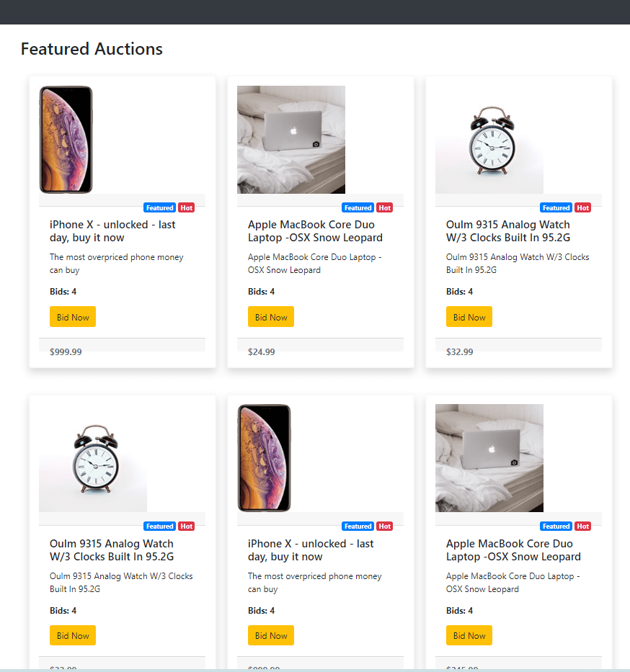Click Bid Now on first-row MacBook card
The height and width of the screenshot is (672, 630).
[x=270, y=317]
